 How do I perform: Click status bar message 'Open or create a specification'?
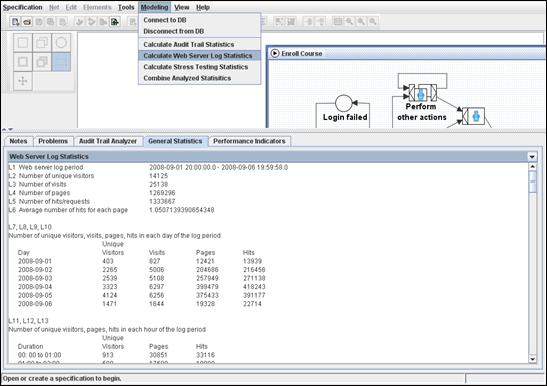click(62, 378)
